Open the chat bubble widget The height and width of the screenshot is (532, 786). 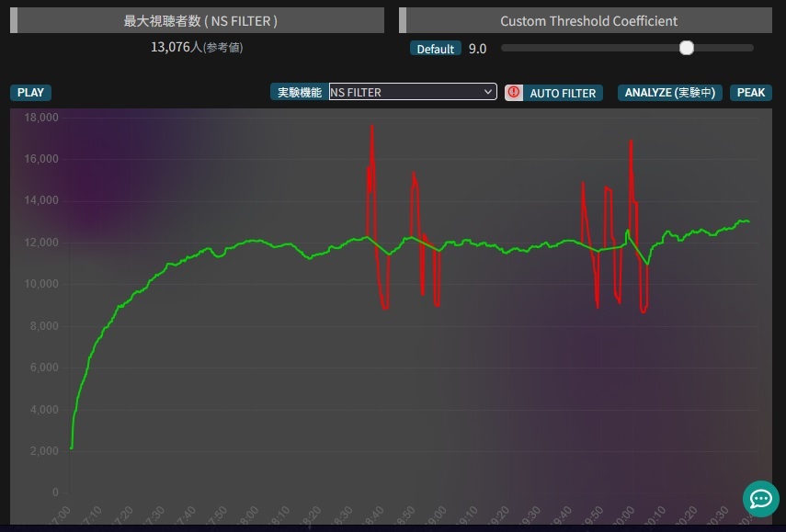tap(760, 498)
